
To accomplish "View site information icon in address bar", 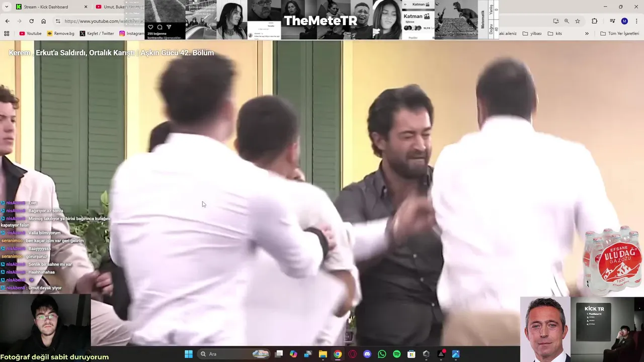I will click(x=58, y=21).
